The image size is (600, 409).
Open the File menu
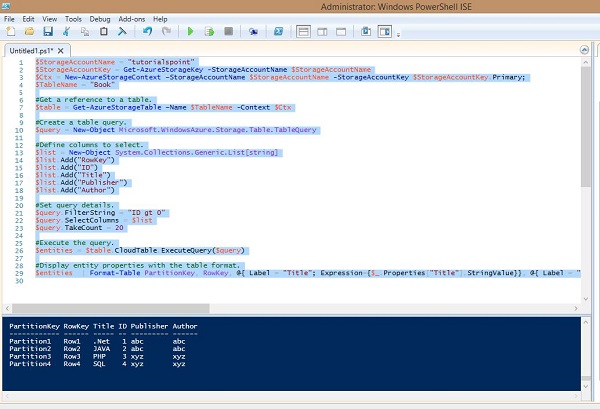click(10, 18)
